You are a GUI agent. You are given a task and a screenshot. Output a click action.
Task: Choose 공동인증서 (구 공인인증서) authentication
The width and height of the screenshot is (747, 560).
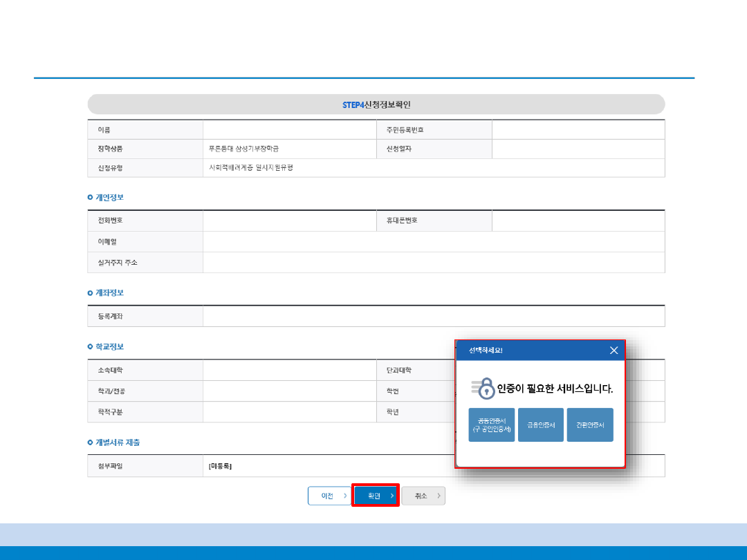[x=492, y=425]
